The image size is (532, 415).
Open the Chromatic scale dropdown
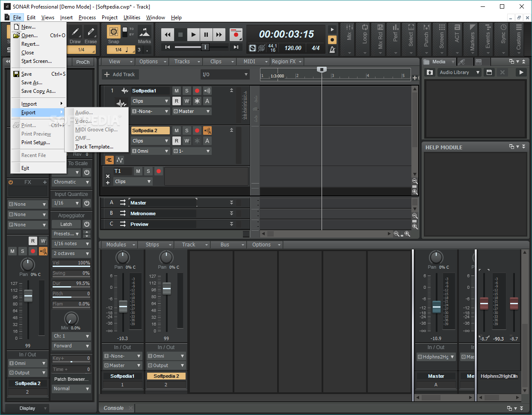point(71,182)
